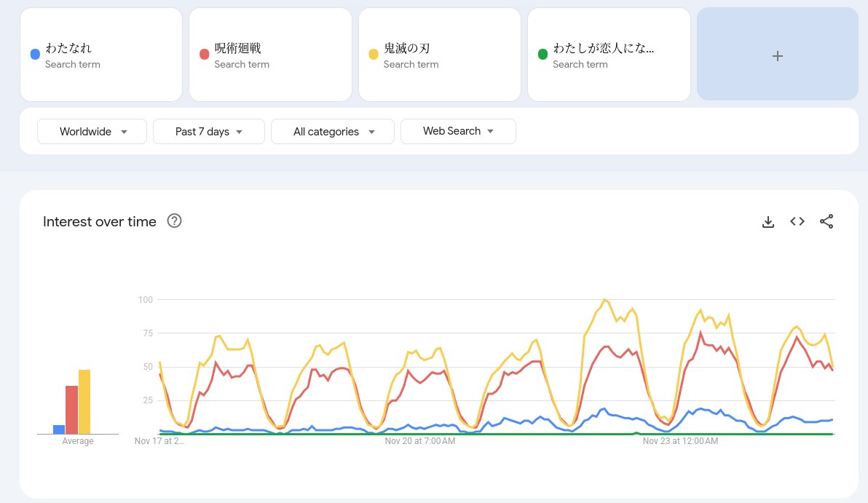Open the All categories dropdown
Viewport: 868px width, 503px height.
333,132
